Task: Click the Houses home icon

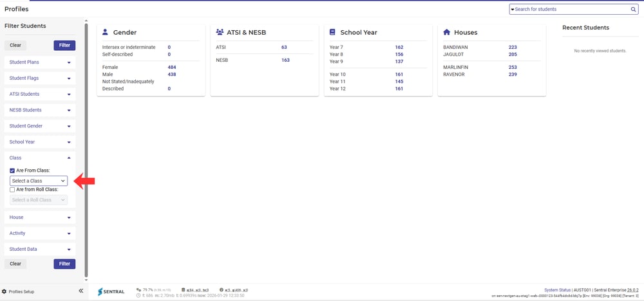Action: [446, 32]
